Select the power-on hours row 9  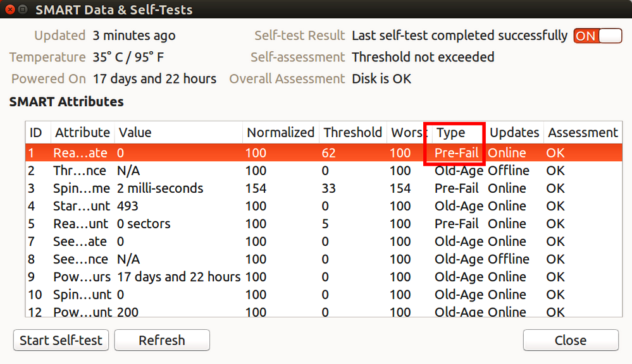(x=324, y=277)
